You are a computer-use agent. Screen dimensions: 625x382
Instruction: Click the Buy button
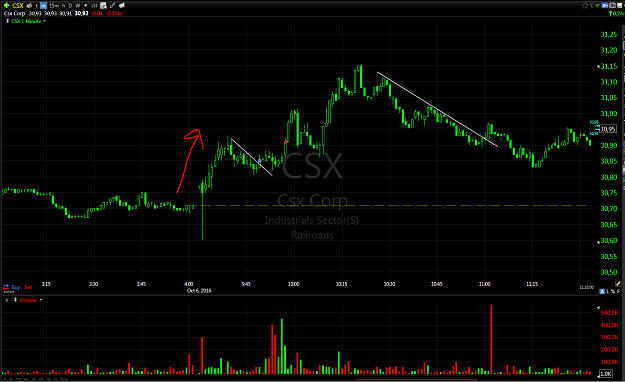pyautogui.click(x=16, y=287)
